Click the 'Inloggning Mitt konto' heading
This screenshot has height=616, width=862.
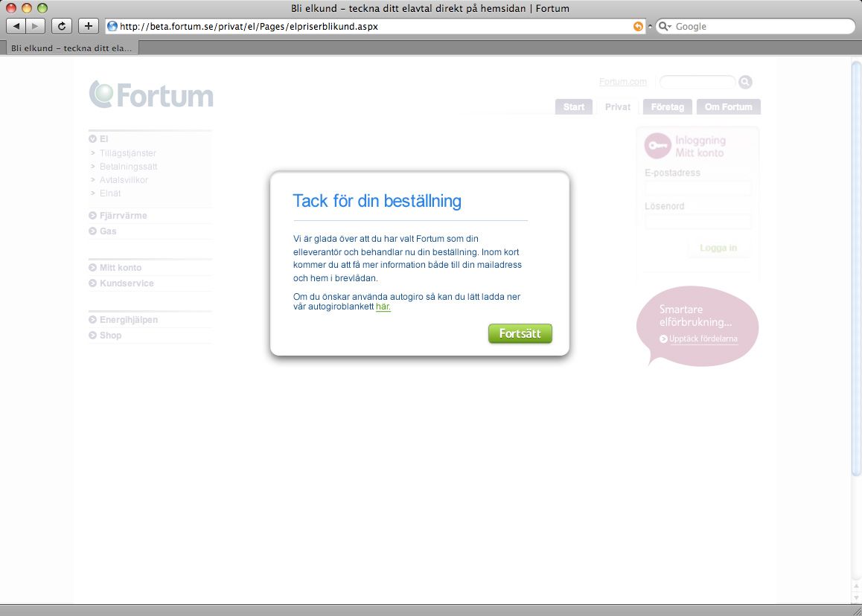(x=700, y=147)
